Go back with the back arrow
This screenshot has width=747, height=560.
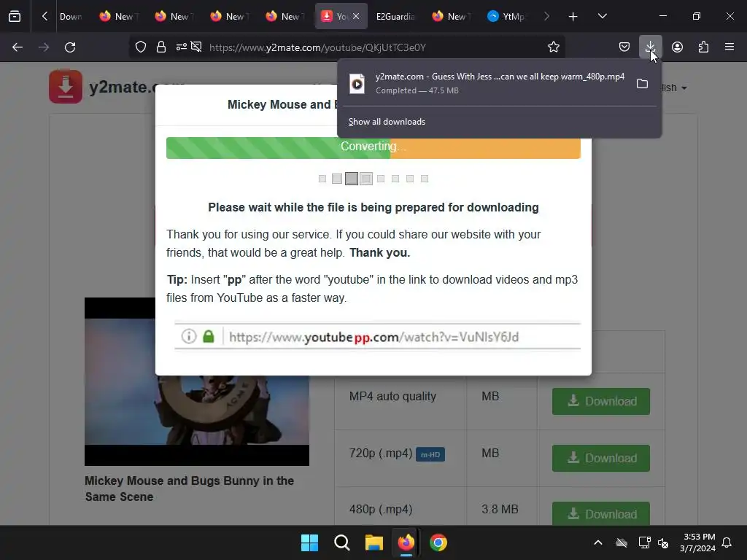click(x=18, y=47)
